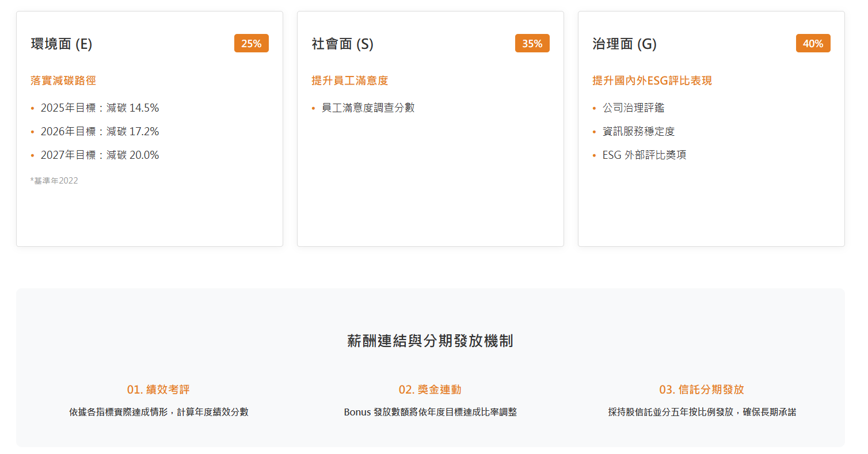Viewport: 868px width, 454px height.
Task: Click the *基準年2022 footnote text
Action: pyautogui.click(x=54, y=180)
